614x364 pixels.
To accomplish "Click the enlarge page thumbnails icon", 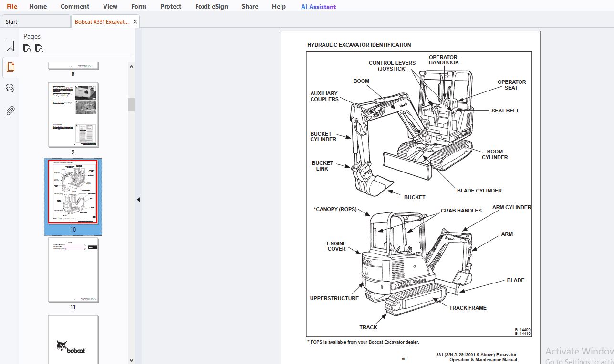I will (x=27, y=48).
